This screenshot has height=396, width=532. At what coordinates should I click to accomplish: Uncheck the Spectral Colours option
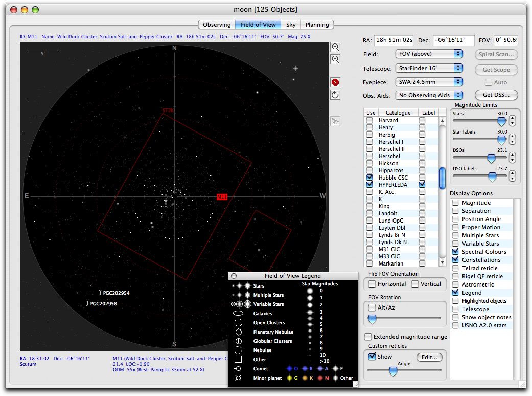pos(455,252)
